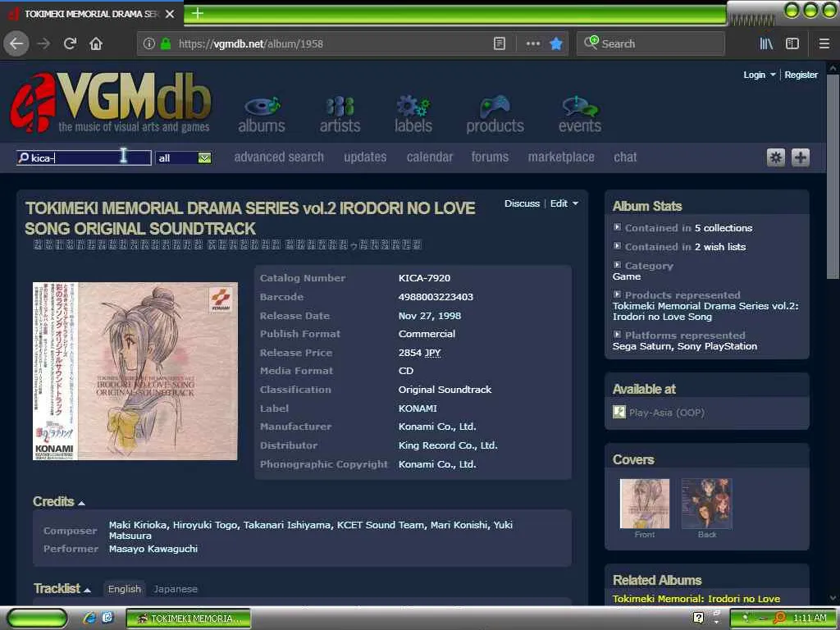Click the Tokimeki Memoria taskbar button
The width and height of the screenshot is (840, 630).
189,619
